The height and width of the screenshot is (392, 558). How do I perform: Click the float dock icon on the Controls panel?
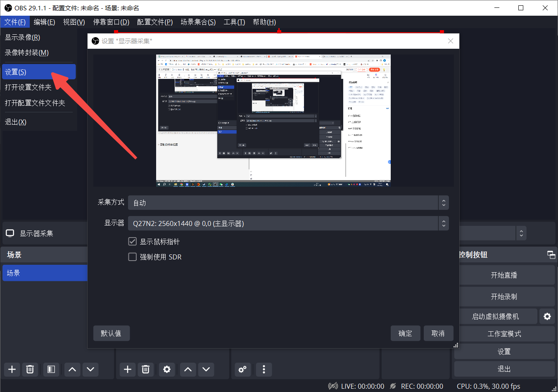[x=551, y=254]
